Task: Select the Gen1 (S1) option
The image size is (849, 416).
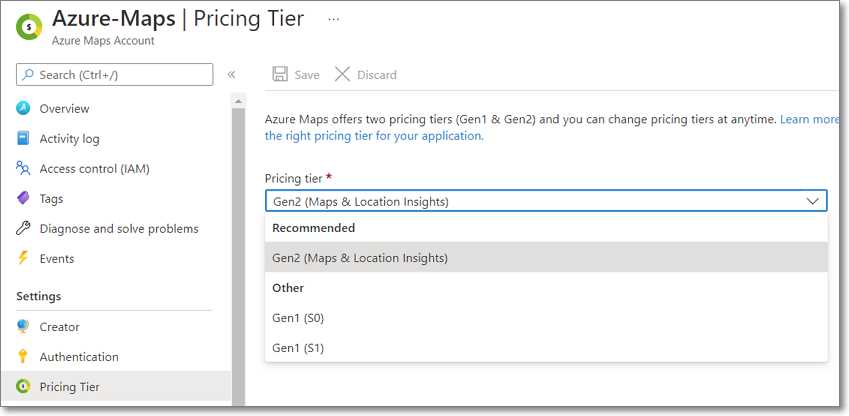Action: point(546,348)
